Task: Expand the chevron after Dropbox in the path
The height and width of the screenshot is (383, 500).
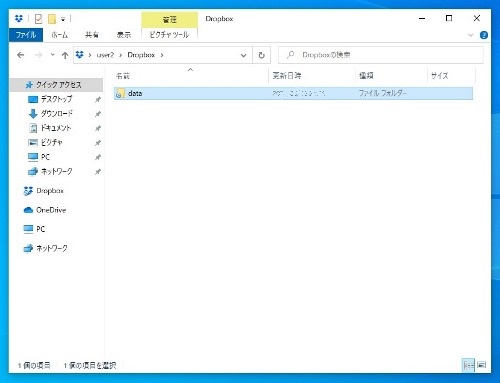Action: (x=162, y=55)
